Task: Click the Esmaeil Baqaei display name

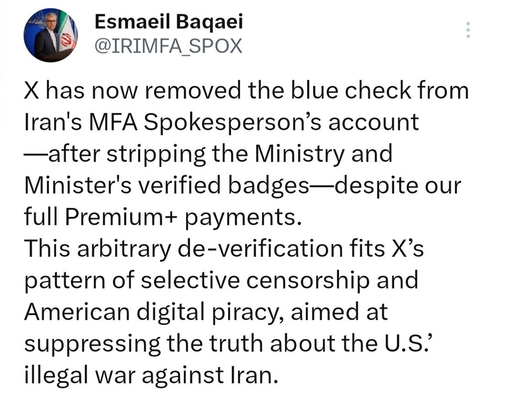Action: click(169, 22)
